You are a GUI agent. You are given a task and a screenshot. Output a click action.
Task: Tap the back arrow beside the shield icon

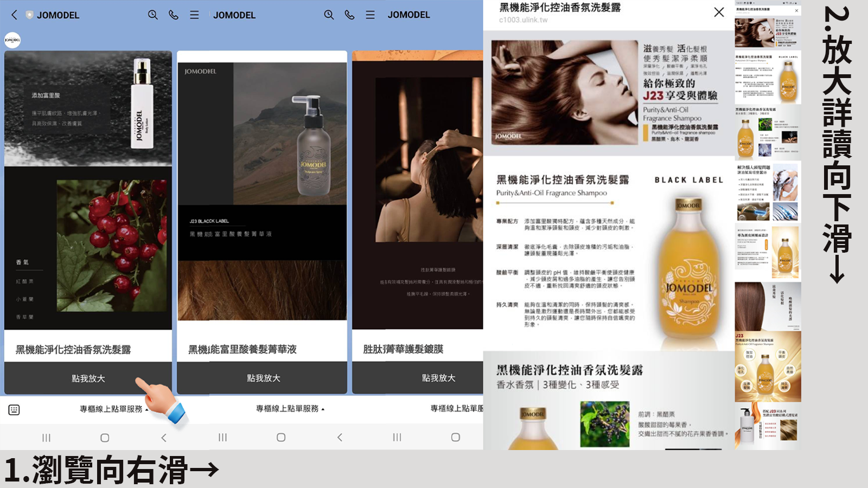click(15, 15)
